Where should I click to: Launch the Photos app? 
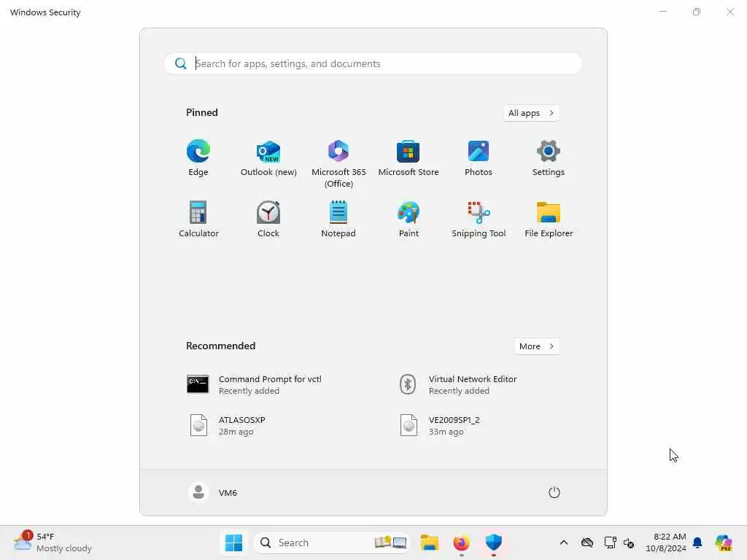pyautogui.click(x=479, y=158)
